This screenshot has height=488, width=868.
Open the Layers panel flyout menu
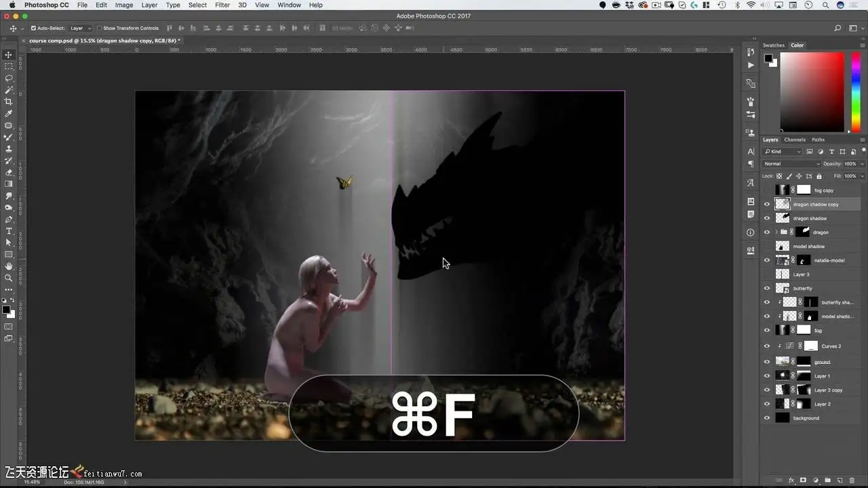(x=863, y=140)
